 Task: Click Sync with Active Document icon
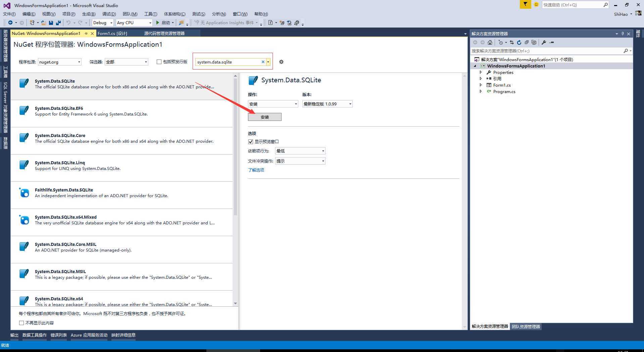pyautogui.click(x=512, y=42)
